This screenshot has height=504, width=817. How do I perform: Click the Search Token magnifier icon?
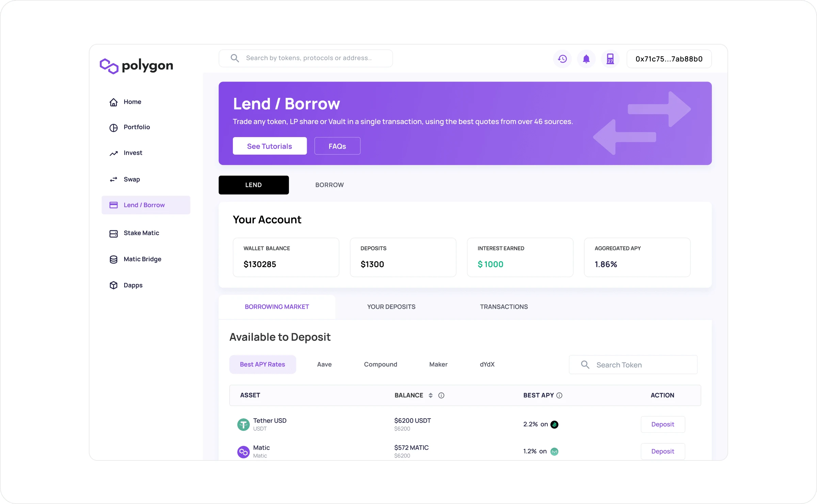point(585,365)
